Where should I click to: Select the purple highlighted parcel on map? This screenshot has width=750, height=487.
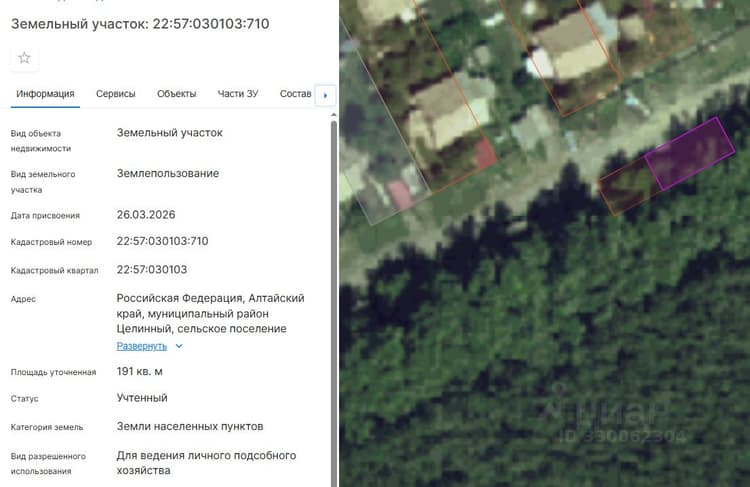[x=690, y=153]
